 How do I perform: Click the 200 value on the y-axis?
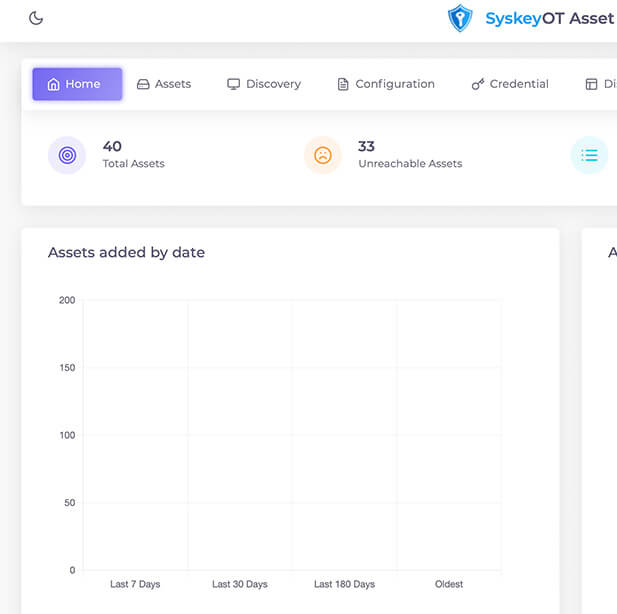(x=66, y=300)
